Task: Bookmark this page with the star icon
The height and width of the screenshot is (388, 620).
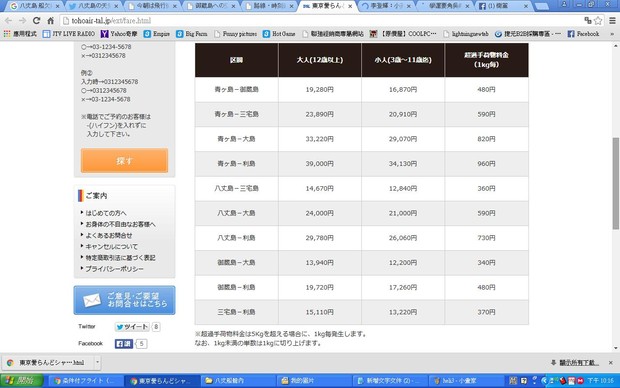Action: (x=598, y=21)
